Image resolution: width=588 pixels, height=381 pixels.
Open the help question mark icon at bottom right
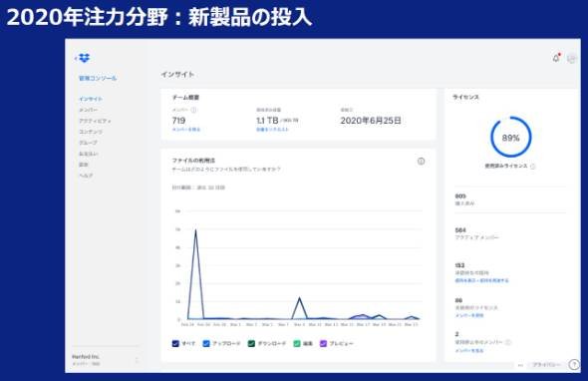574,364
